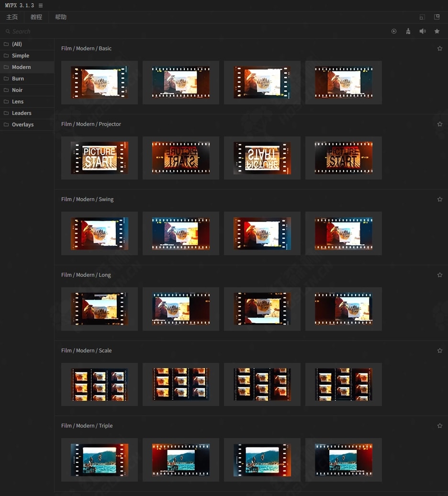Star the Film / Modern / Projector group
The image size is (448, 496).
(x=440, y=124)
